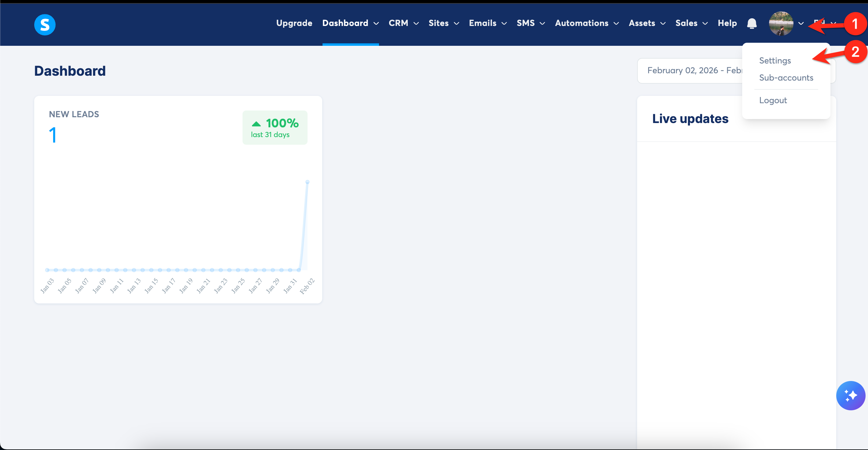
Task: Open the Help page link
Action: (x=727, y=23)
